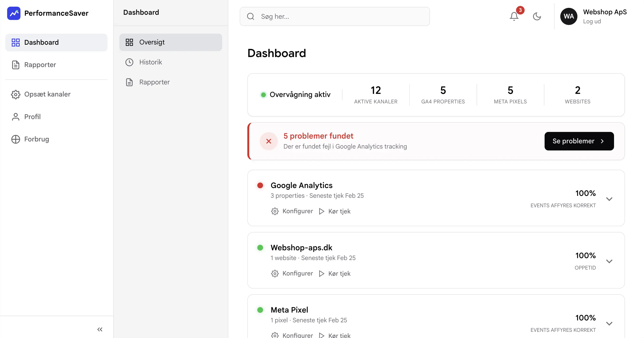Click Konfigurer under Google Analytics
The width and height of the screenshot is (644, 338).
point(292,211)
